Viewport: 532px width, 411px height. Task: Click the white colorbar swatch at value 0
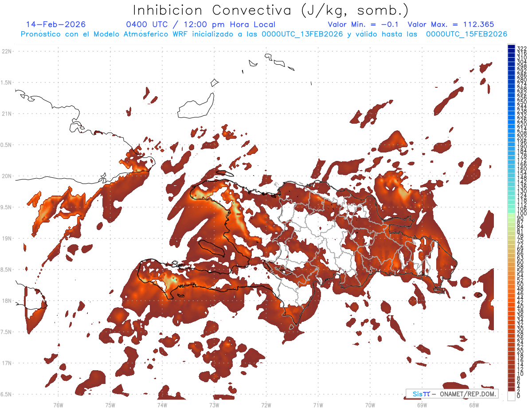(x=511, y=396)
